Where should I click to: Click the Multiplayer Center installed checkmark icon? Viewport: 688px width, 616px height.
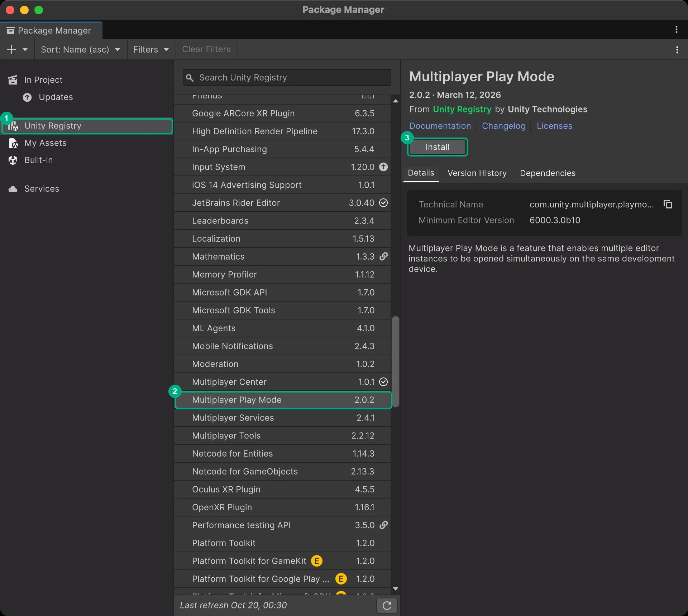point(383,382)
